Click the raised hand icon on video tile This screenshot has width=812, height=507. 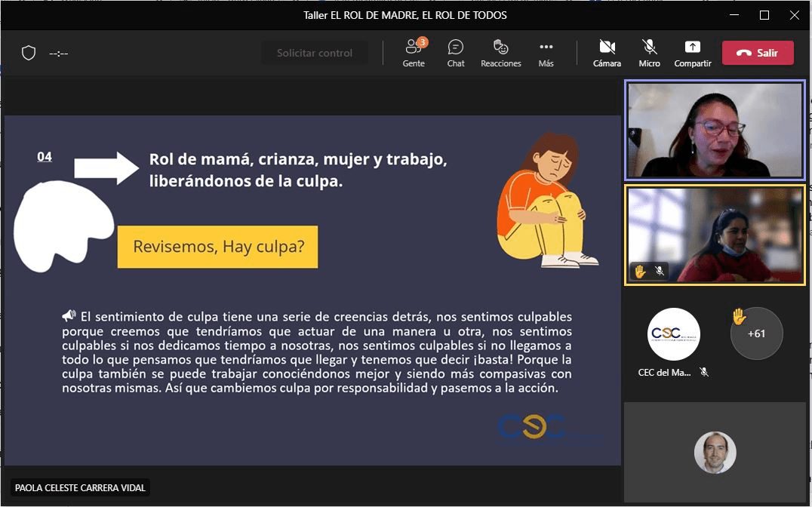click(x=640, y=271)
